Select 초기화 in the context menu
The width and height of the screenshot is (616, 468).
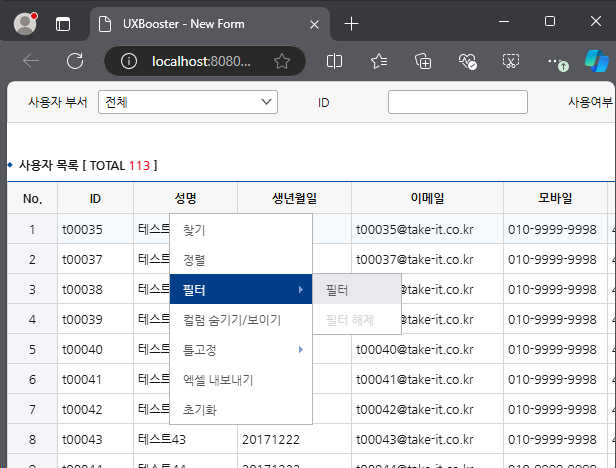[x=241, y=409]
